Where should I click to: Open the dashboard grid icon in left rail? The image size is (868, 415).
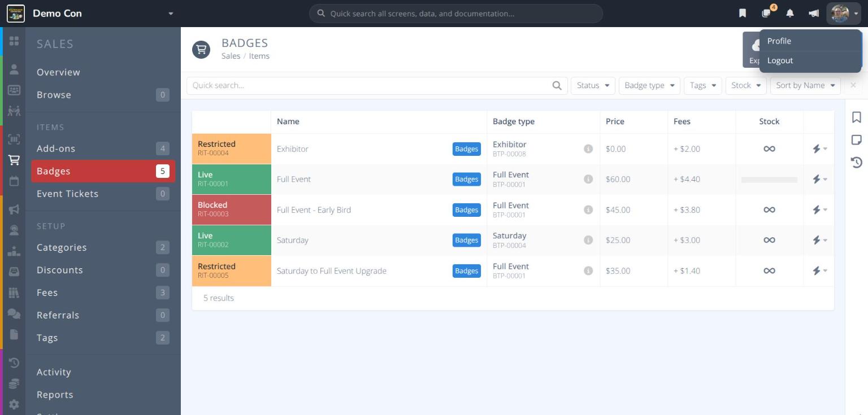pyautogui.click(x=14, y=41)
